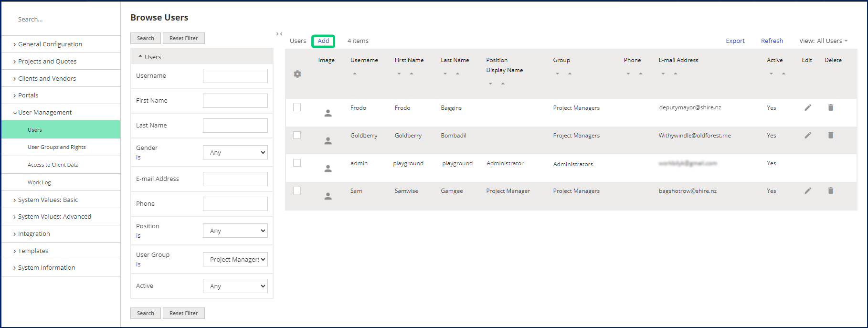Delete Goldberry user with trash icon
The width and height of the screenshot is (868, 328).
831,135
